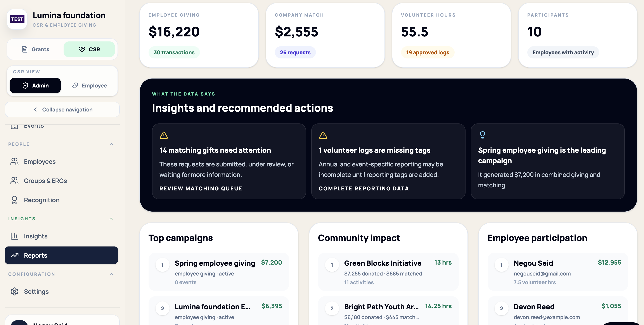644x325 pixels.
Task: Collapse the Configuration section
Action: pos(111,274)
